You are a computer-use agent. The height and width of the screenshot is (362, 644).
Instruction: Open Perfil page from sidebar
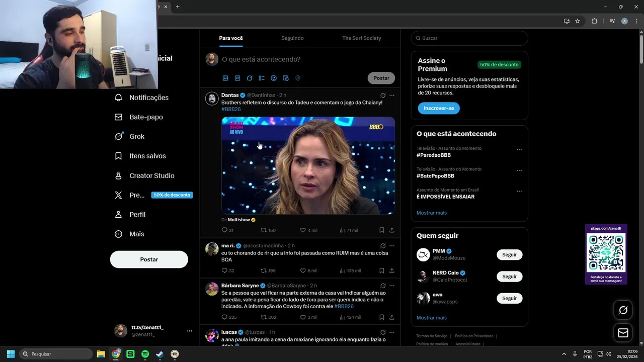coord(130,214)
